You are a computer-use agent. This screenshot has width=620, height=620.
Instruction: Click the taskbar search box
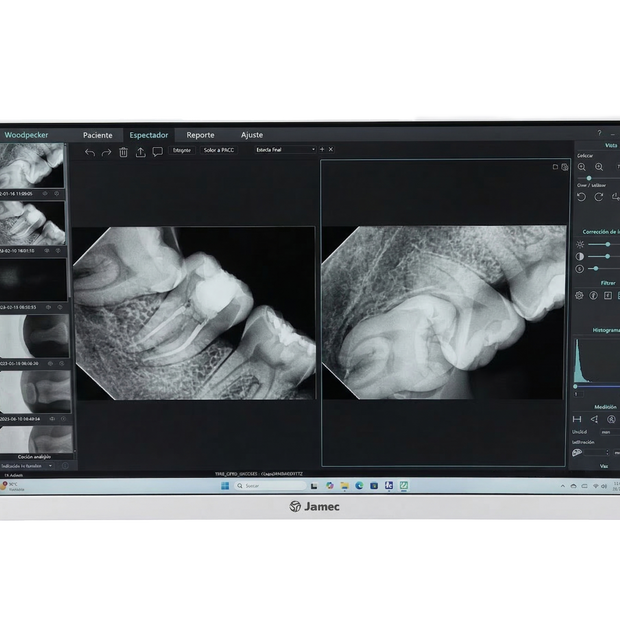point(270,486)
